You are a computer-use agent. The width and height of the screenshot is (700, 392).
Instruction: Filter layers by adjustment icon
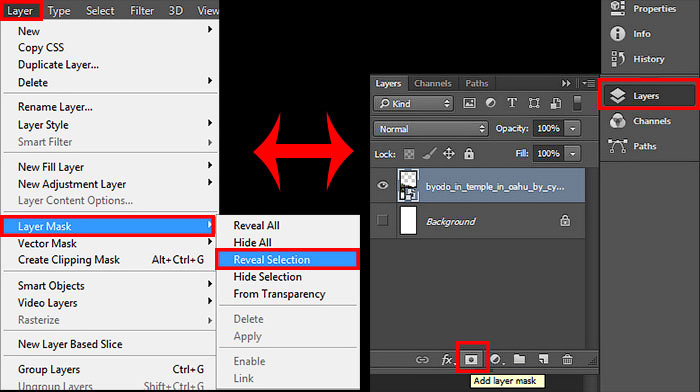(x=491, y=103)
